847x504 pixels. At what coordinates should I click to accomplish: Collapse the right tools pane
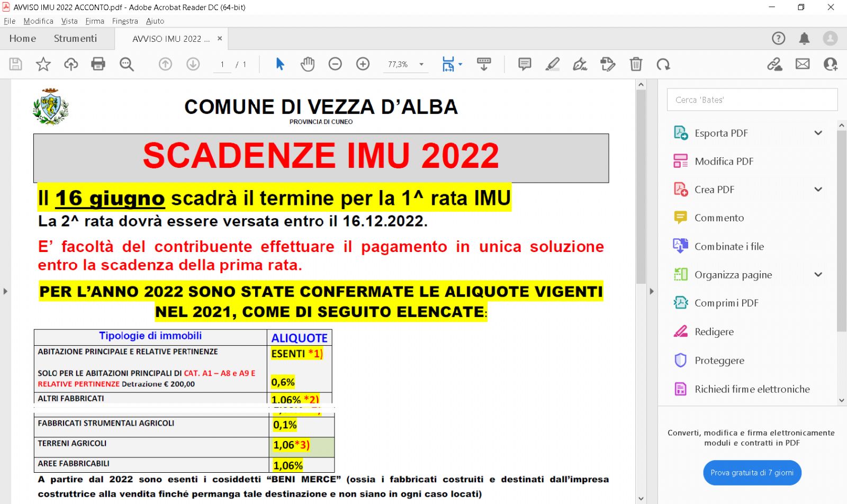point(652,291)
